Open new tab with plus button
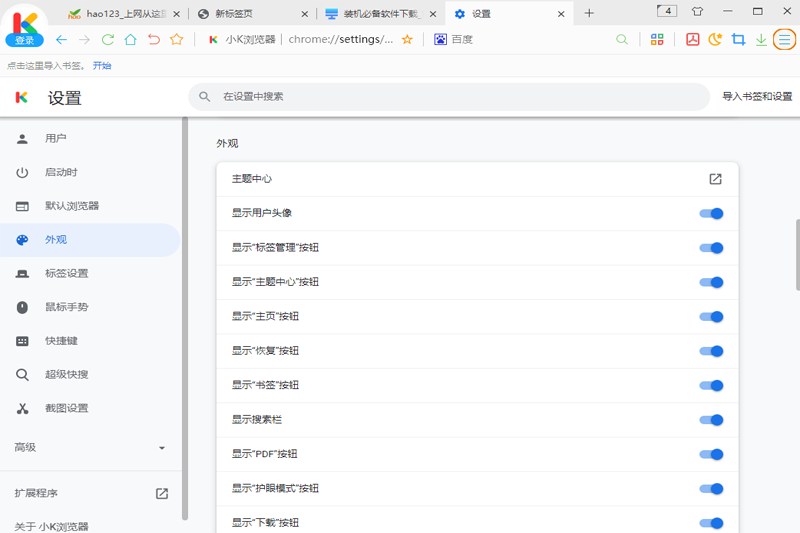Screen dimensions: 800x533 pos(589,13)
